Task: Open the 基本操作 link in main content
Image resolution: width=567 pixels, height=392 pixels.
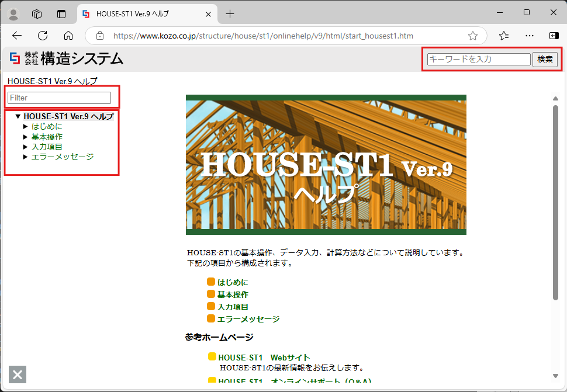Action: tap(233, 294)
